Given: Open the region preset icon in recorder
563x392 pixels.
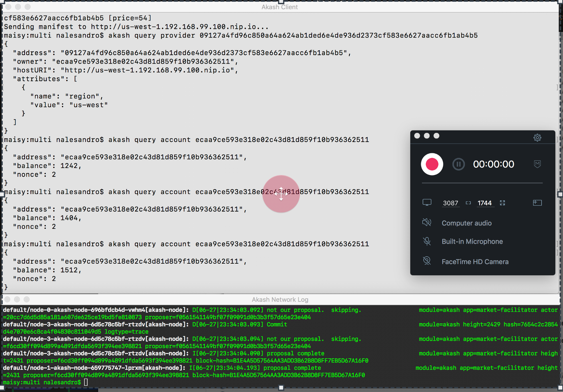Looking at the screenshot, I should tap(537, 203).
